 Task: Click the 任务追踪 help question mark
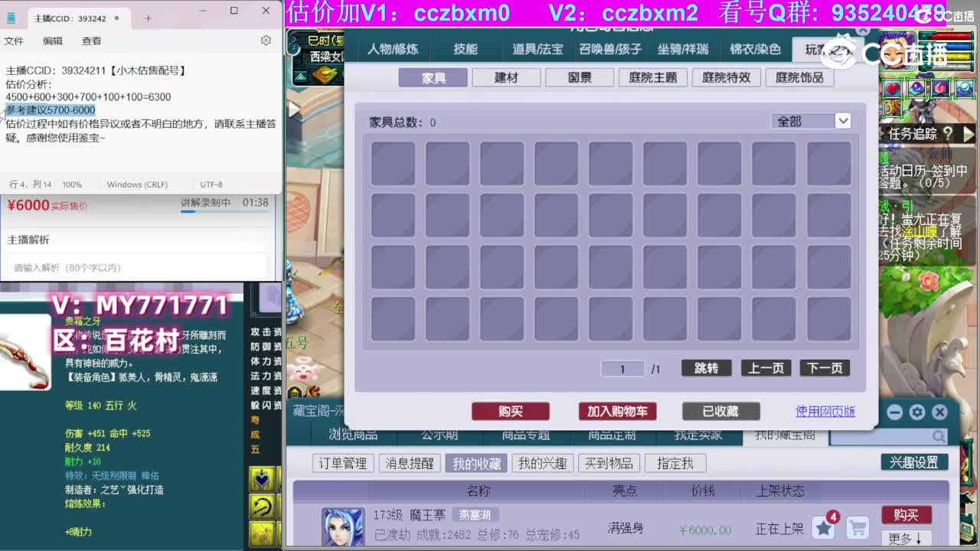pos(948,134)
